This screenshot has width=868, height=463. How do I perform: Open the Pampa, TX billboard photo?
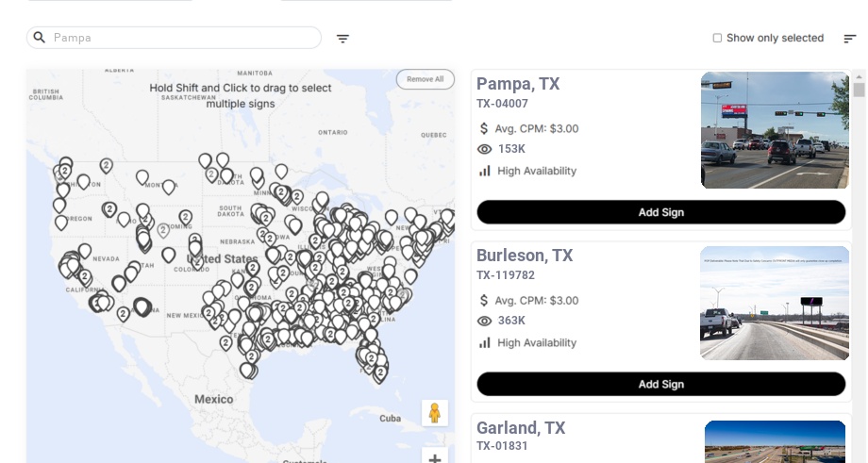pyautogui.click(x=775, y=130)
